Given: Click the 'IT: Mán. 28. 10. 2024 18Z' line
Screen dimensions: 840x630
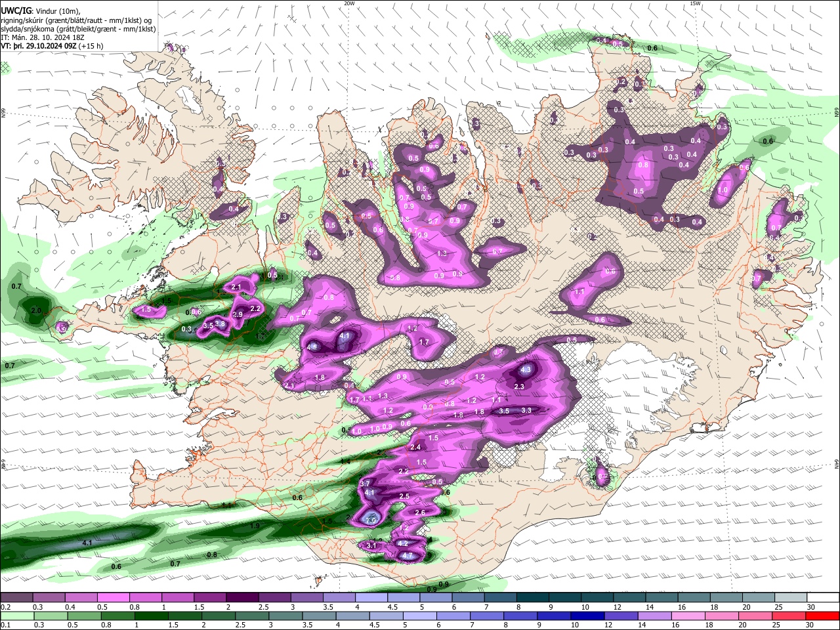Looking at the screenshot, I should coord(43,37).
